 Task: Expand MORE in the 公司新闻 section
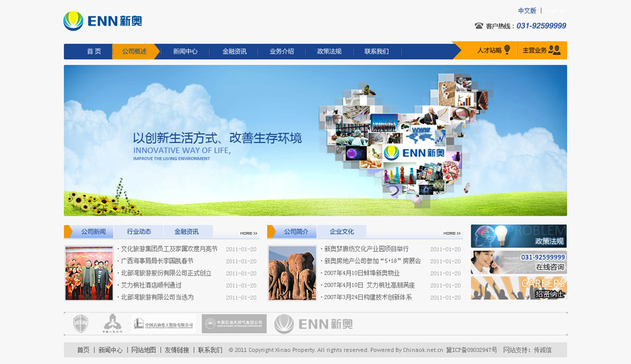tap(249, 233)
